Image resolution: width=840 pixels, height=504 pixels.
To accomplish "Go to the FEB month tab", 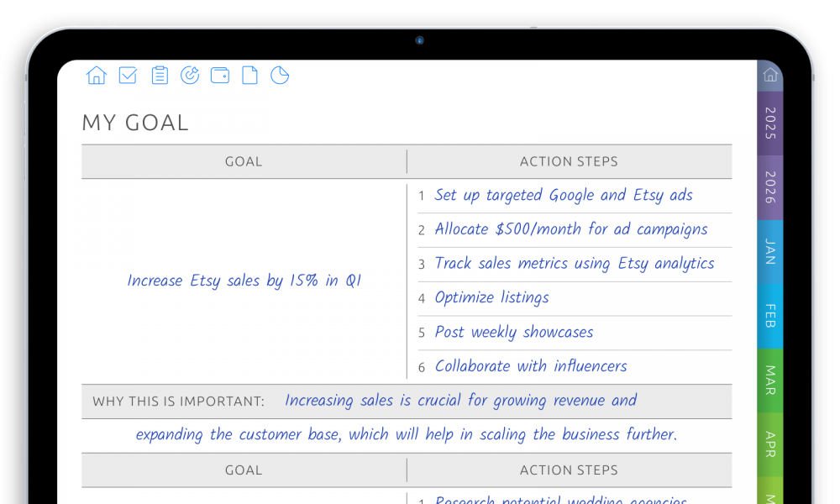I will click(x=769, y=316).
